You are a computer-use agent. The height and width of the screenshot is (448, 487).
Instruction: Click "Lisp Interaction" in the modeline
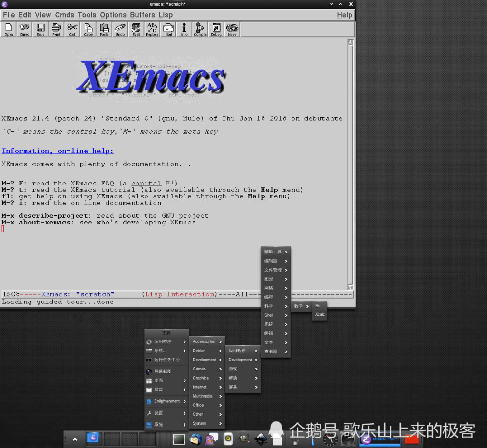point(179,294)
